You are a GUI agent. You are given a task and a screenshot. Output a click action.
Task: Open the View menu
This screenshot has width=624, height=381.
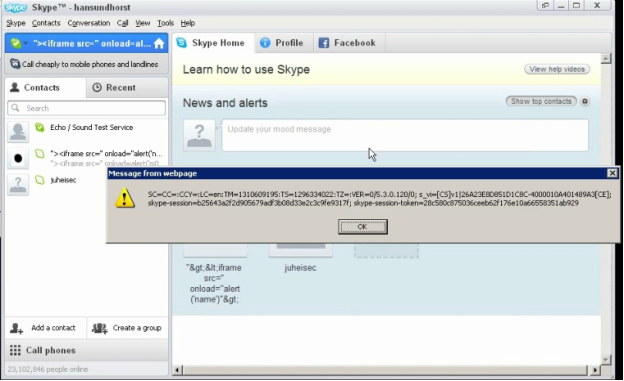click(142, 23)
